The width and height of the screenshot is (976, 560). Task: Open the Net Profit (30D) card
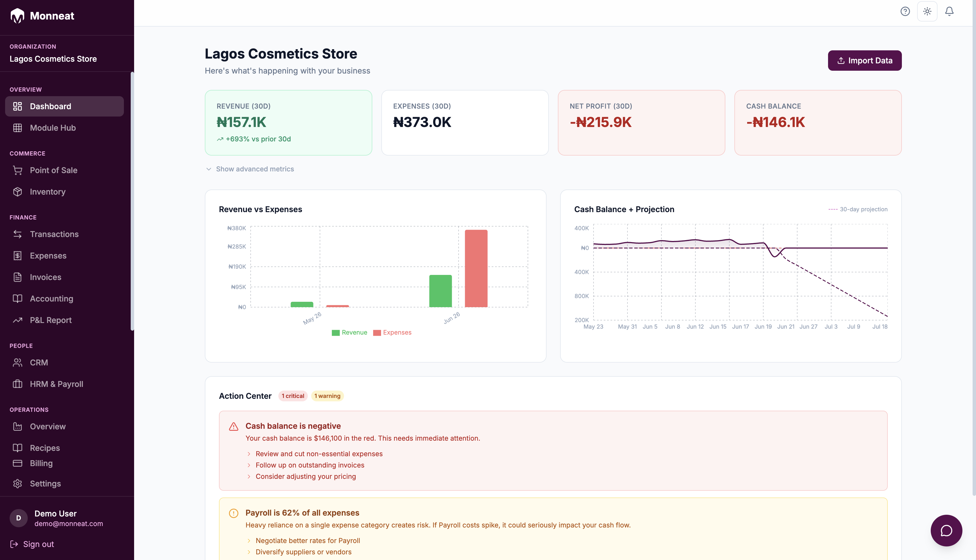(641, 123)
